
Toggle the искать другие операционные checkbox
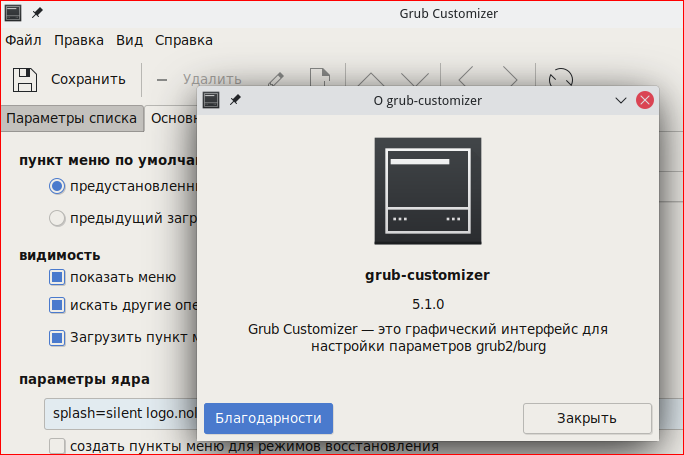point(57,305)
